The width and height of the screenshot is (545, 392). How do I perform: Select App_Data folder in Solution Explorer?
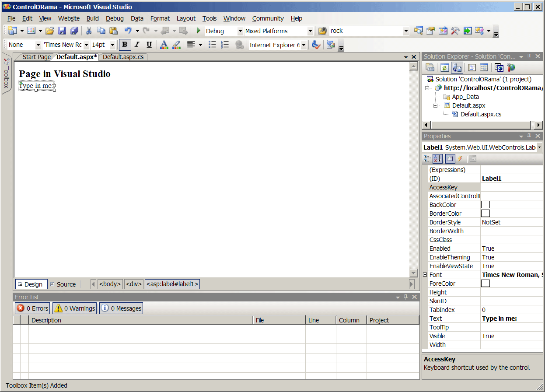pyautogui.click(x=465, y=97)
